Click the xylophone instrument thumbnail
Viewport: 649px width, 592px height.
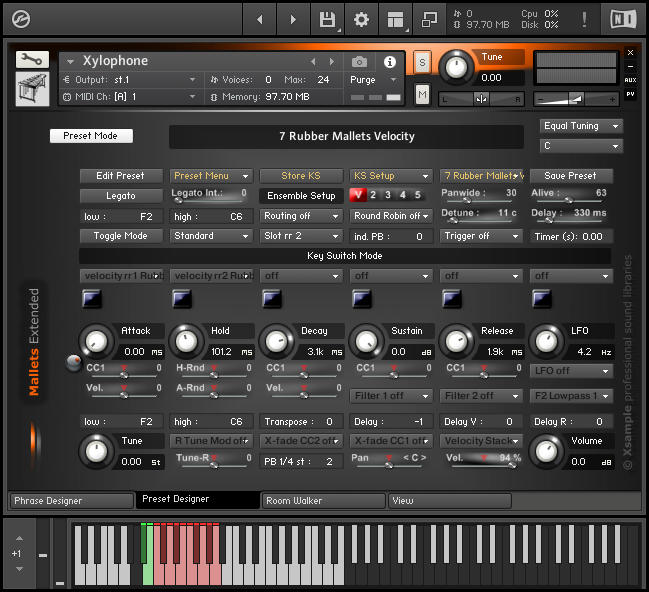tap(32, 89)
